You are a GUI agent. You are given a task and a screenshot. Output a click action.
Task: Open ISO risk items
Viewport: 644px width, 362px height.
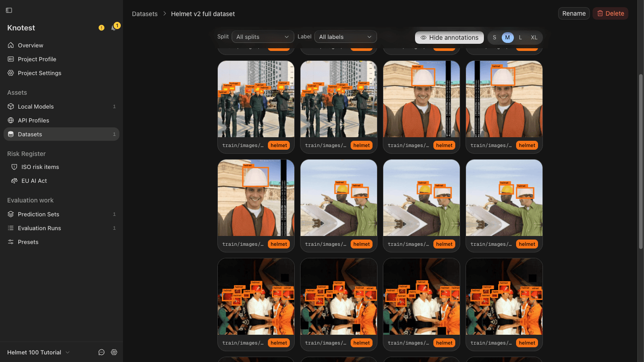pyautogui.click(x=61, y=167)
